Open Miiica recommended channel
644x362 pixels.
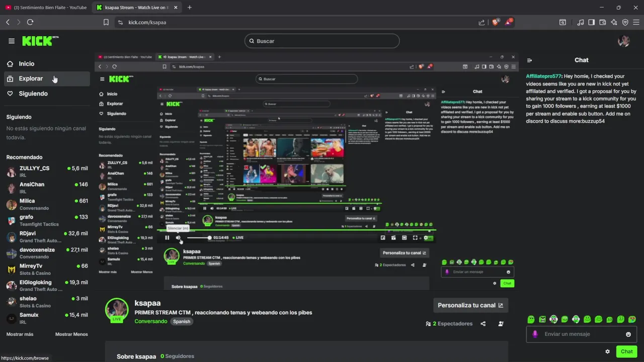click(x=47, y=204)
